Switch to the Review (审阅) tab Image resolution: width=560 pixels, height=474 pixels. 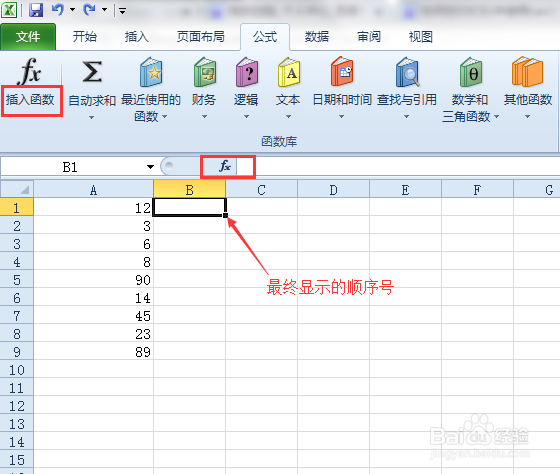(x=369, y=37)
